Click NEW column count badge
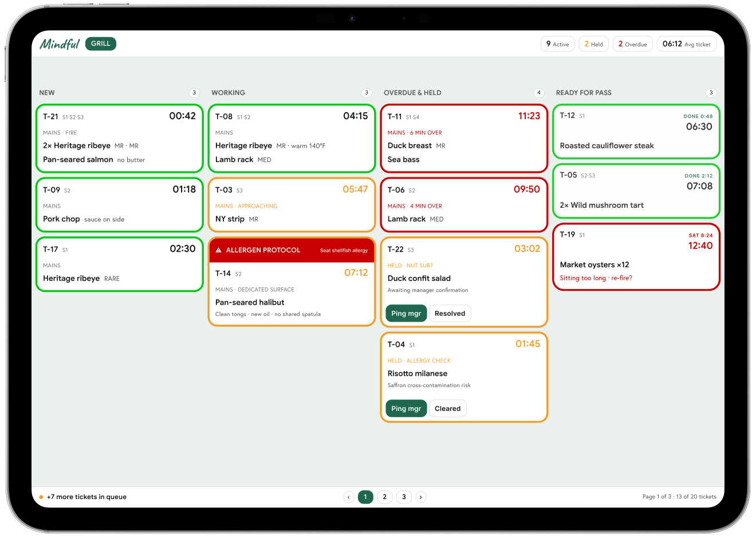The height and width of the screenshot is (538, 756). point(194,93)
